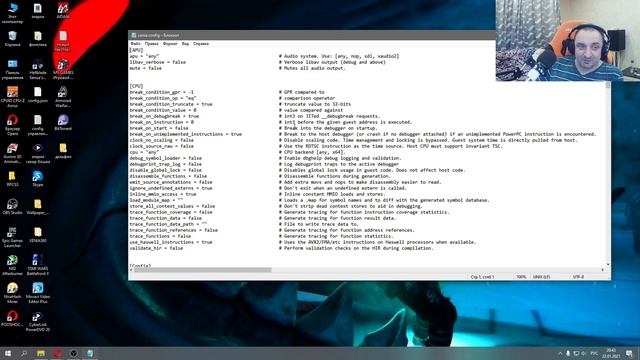This screenshot has height=360, width=640.
Task: Click the volume icon in system tray
Action: coord(583,353)
